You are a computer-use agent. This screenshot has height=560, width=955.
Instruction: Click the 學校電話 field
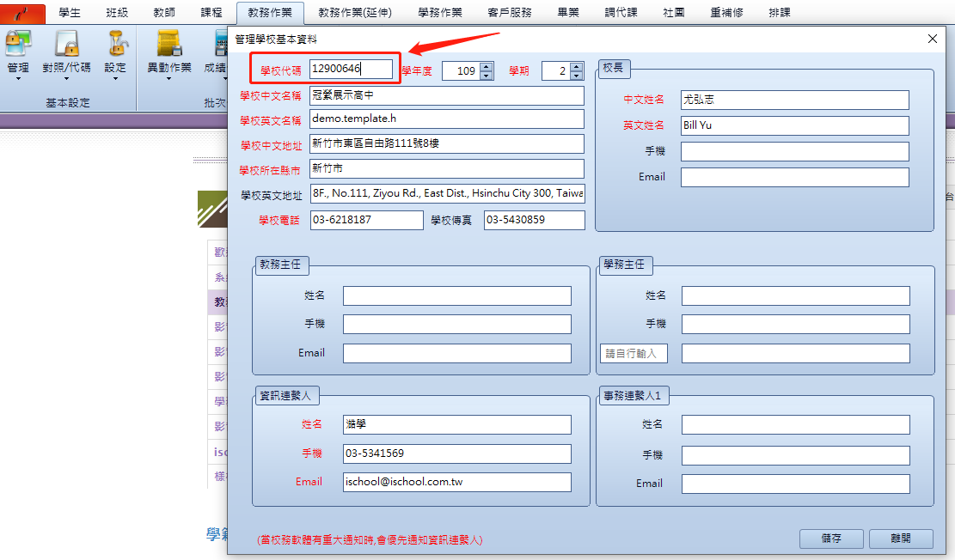point(367,220)
